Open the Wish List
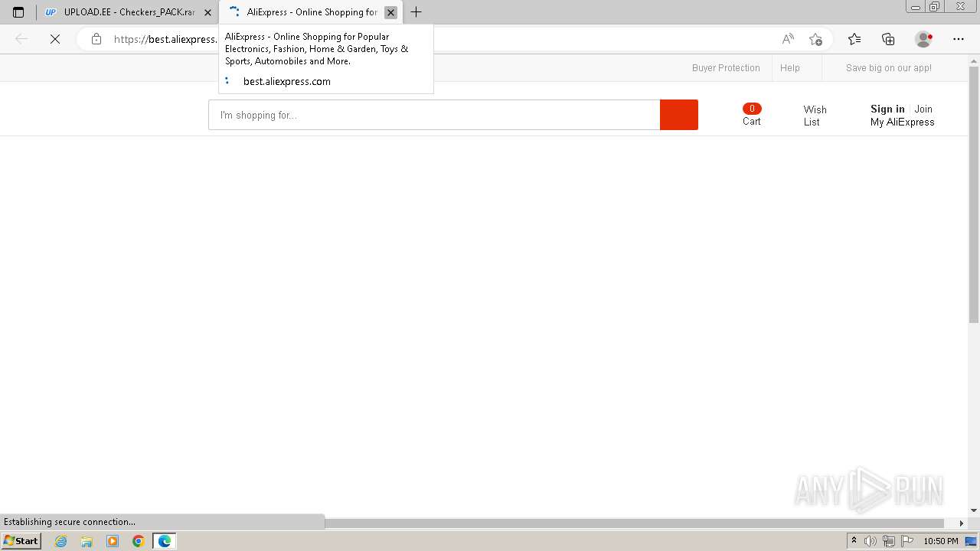The image size is (980, 551). [x=815, y=116]
